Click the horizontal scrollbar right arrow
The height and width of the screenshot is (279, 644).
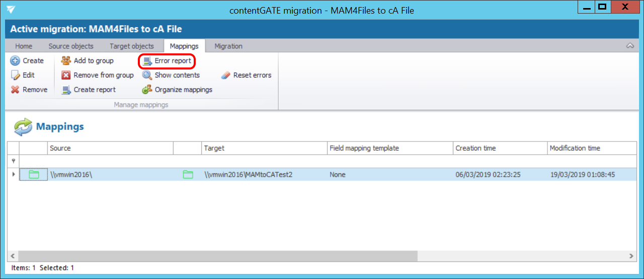coord(631,256)
